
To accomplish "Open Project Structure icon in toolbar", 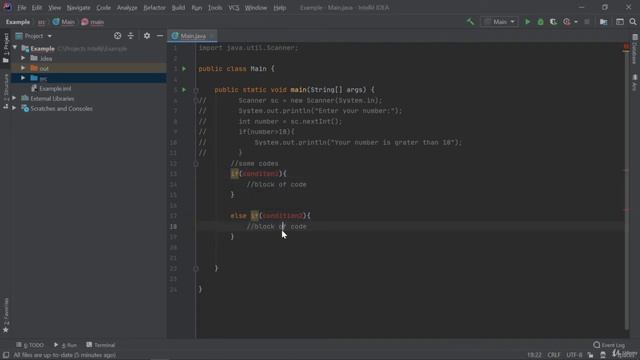I will (x=604, y=22).
